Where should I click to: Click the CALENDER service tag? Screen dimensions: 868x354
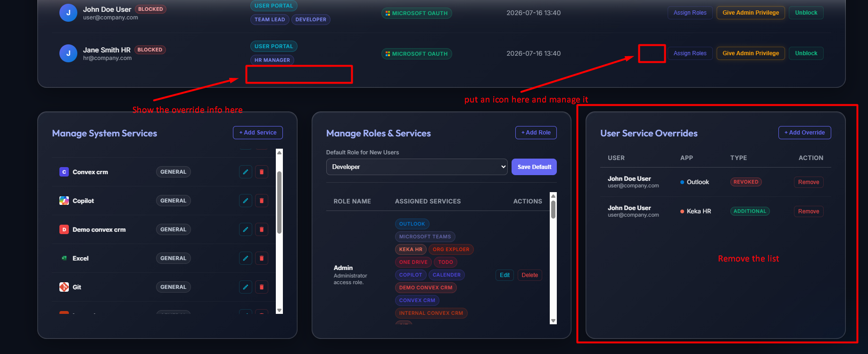point(446,275)
